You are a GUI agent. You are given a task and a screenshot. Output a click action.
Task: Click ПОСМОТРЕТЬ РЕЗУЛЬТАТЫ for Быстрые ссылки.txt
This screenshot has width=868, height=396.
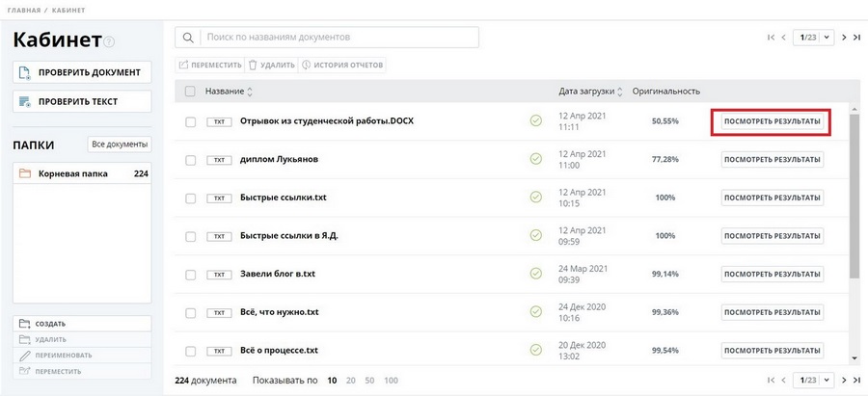coord(773,198)
